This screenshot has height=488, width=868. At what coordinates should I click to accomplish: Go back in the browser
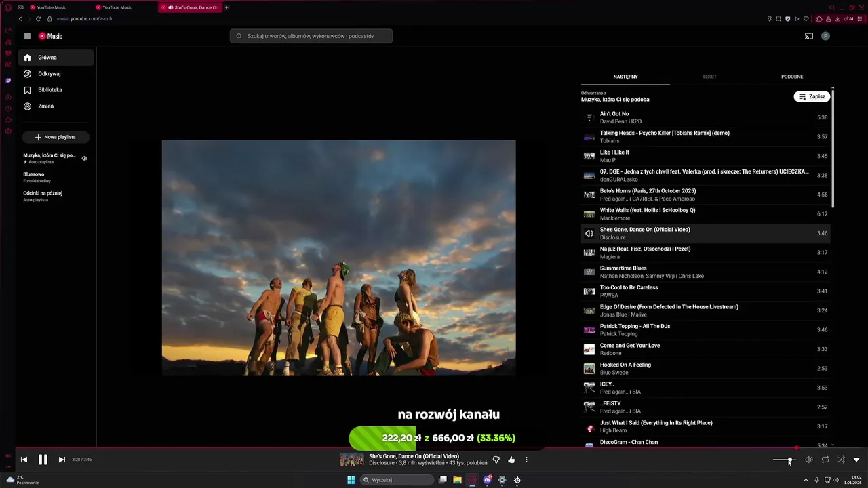pos(20,19)
